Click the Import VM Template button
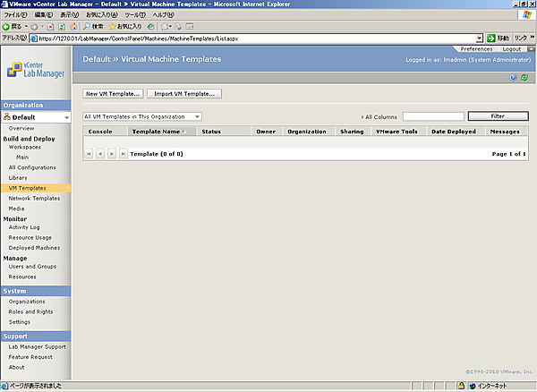Viewport: 537px width, 392px height. pyautogui.click(x=184, y=93)
